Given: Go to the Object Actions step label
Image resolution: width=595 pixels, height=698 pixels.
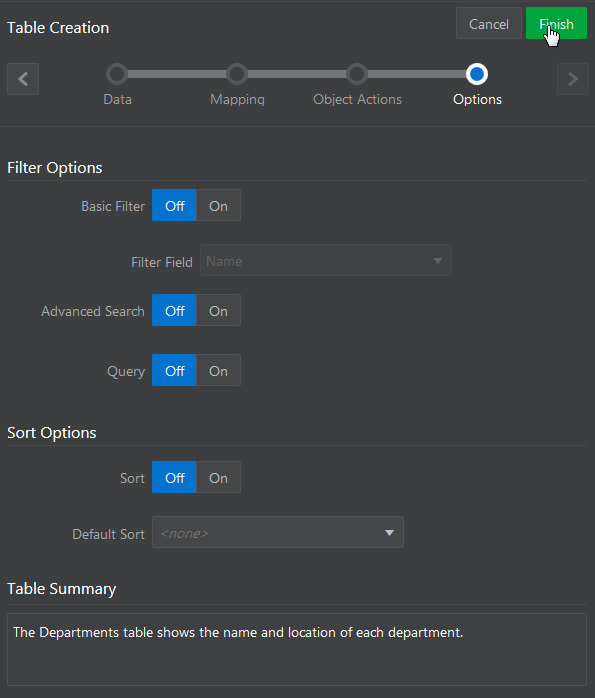Looking at the screenshot, I should tap(357, 99).
